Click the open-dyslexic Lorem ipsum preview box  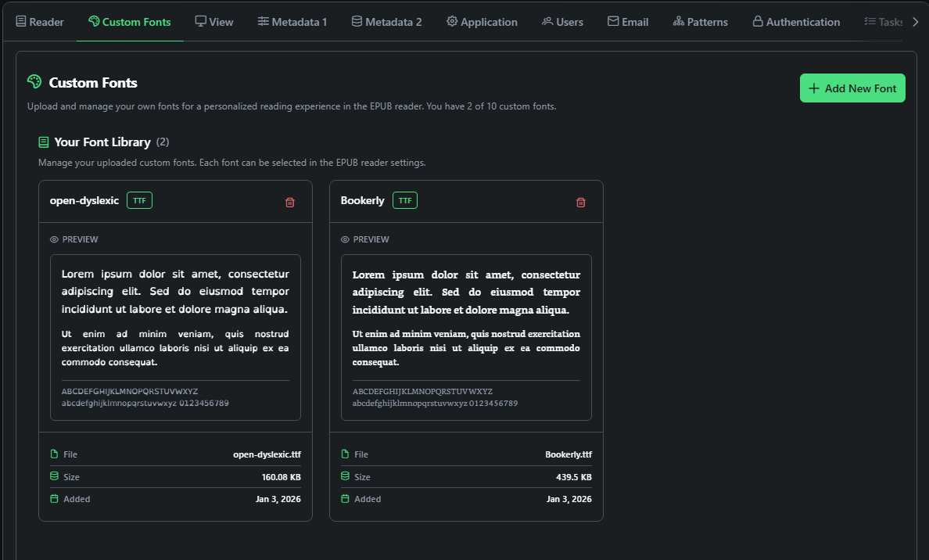[x=175, y=337]
